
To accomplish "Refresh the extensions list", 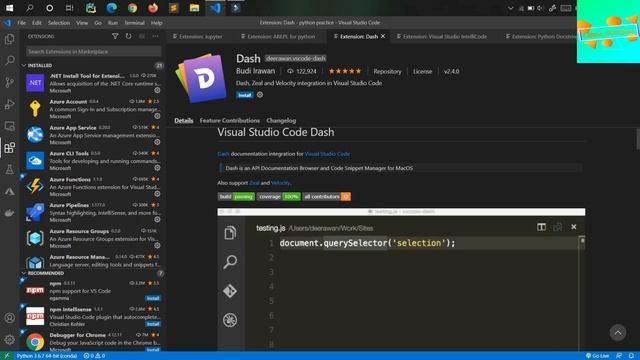I will click(x=128, y=36).
